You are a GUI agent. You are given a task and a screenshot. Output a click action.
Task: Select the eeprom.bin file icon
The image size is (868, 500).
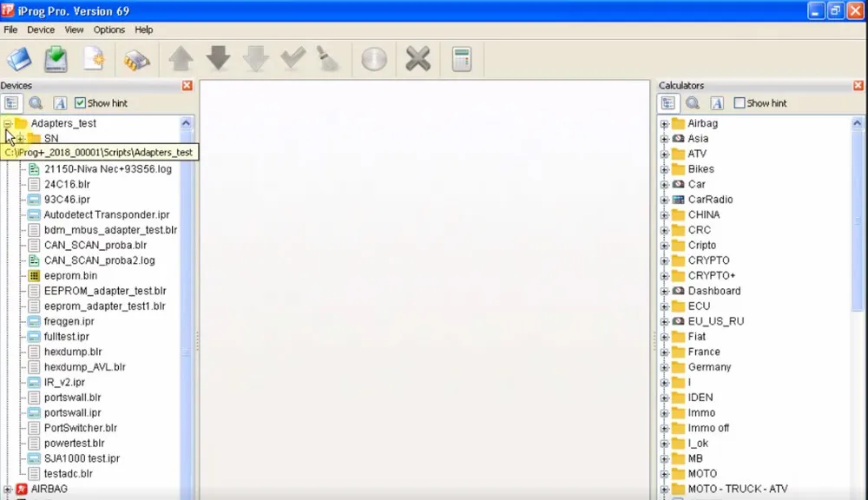click(x=34, y=275)
